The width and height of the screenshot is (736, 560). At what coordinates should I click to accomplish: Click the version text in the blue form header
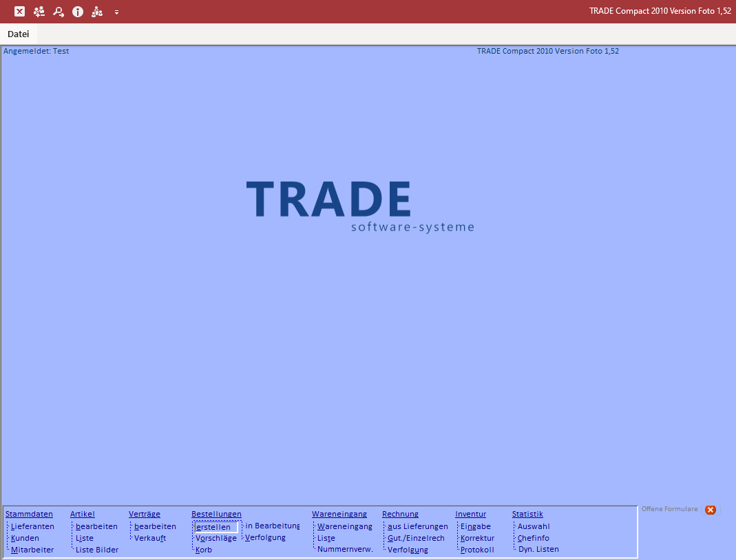click(x=548, y=51)
